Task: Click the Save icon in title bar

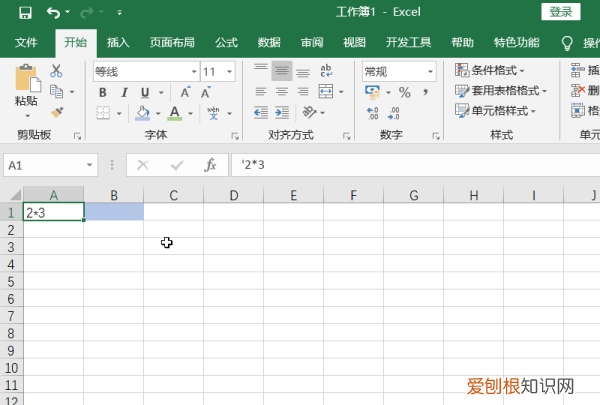Action: 25,13
